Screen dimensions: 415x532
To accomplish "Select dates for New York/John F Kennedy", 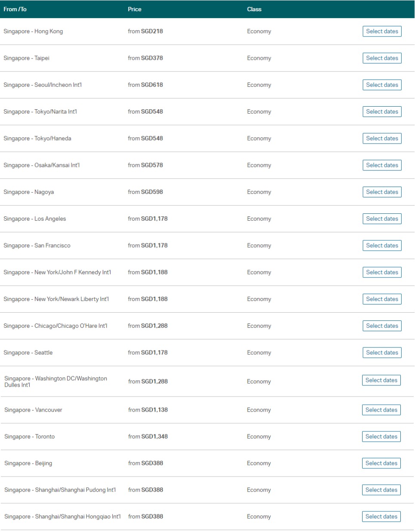I will [x=382, y=272].
